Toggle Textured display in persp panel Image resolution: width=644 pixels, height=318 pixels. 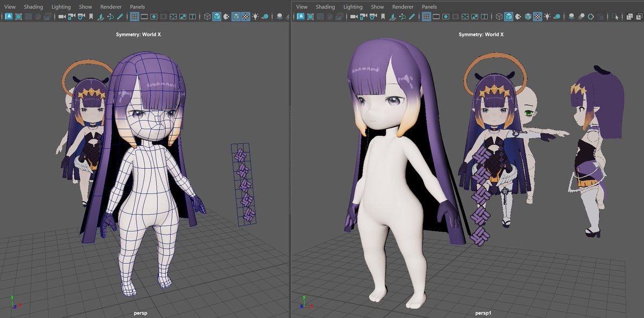246,17
